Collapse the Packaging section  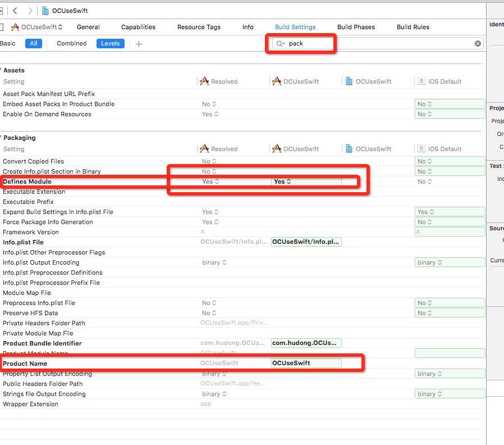tap(1, 138)
